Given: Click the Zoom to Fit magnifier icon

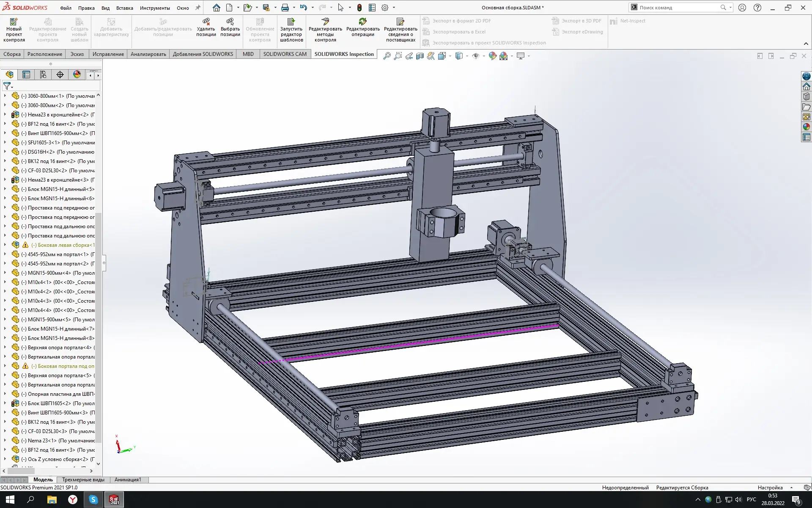Looking at the screenshot, I should [x=387, y=56].
